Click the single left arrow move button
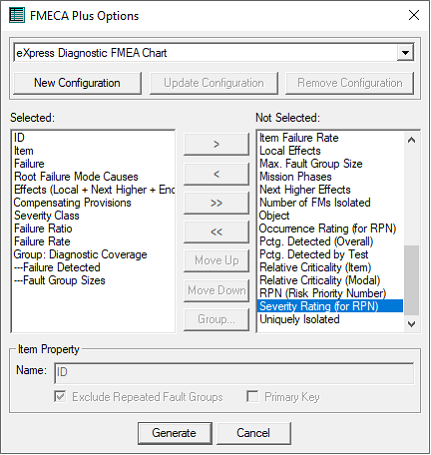The width and height of the screenshot is (431, 455). coord(216,174)
